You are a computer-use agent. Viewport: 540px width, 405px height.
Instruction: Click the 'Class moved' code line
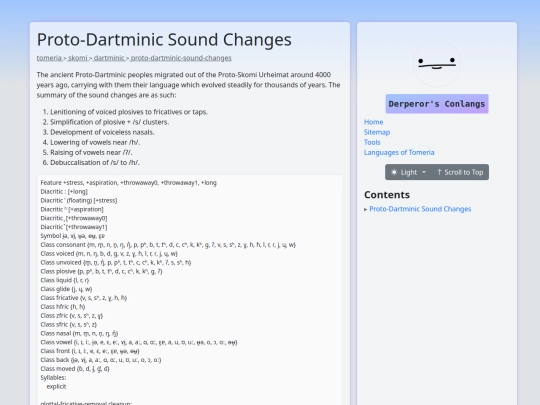pos(75,369)
